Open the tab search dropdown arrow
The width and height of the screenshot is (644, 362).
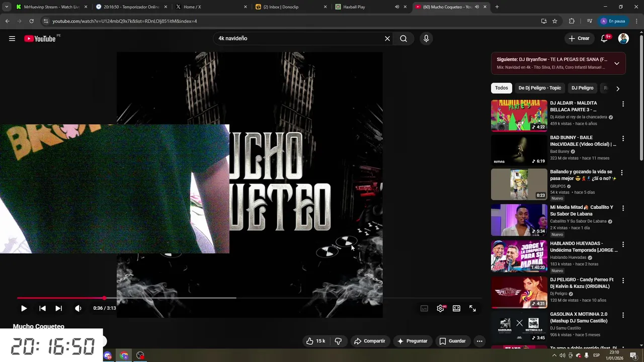[7, 7]
